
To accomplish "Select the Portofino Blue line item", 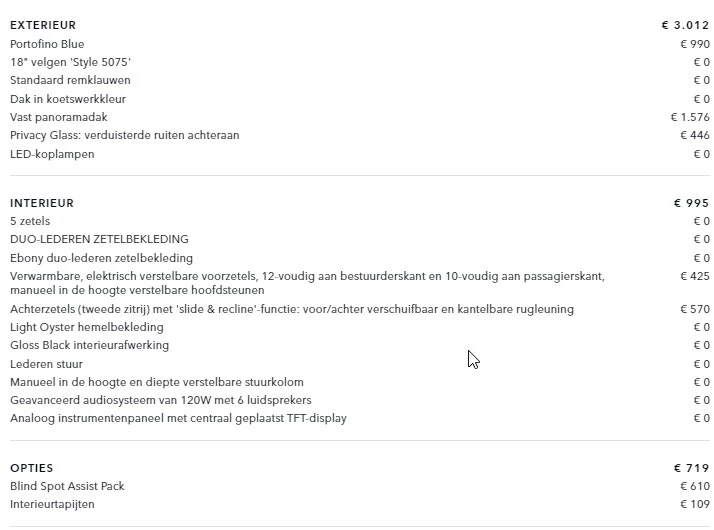I will [x=47, y=44].
